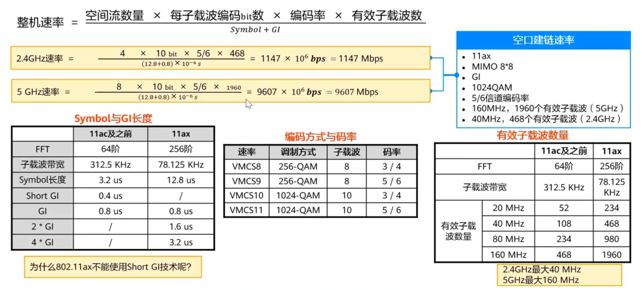The height and width of the screenshot is (290, 644).
Task: Click the orange "有效子载波数量" table title
Action: tap(533, 135)
